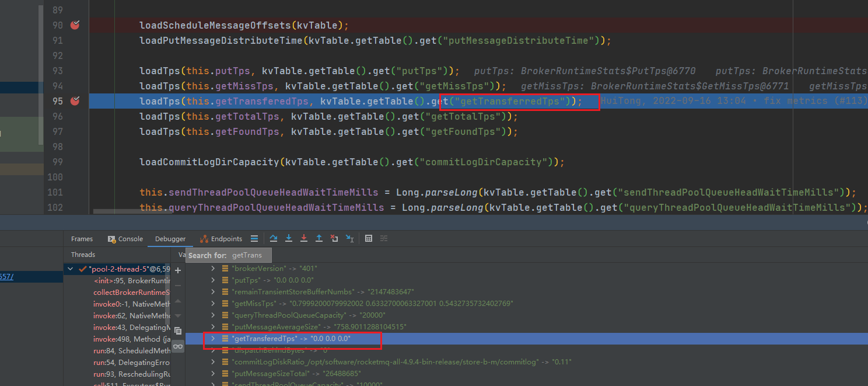Collapse the pool-2-thread-5 thread node
This screenshot has height=386, width=868.
point(71,269)
